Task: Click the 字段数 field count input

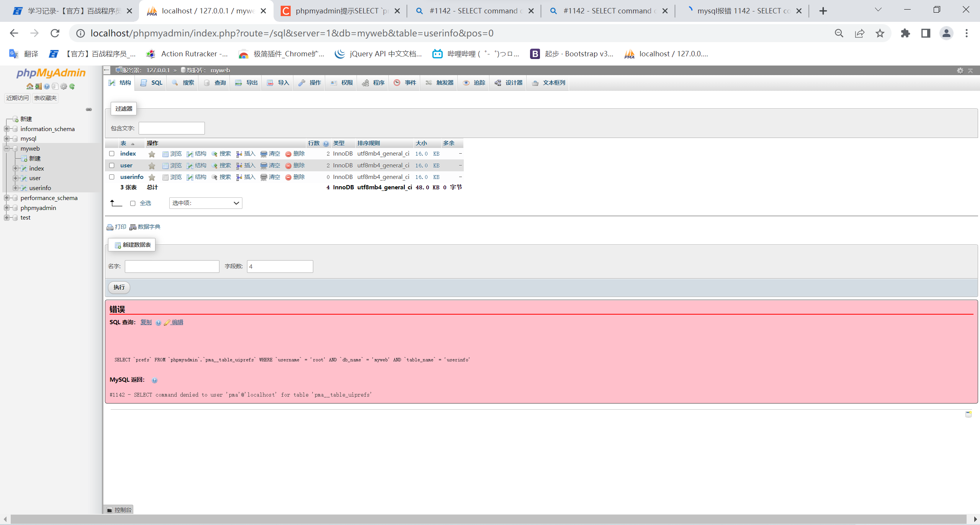Action: pyautogui.click(x=280, y=267)
